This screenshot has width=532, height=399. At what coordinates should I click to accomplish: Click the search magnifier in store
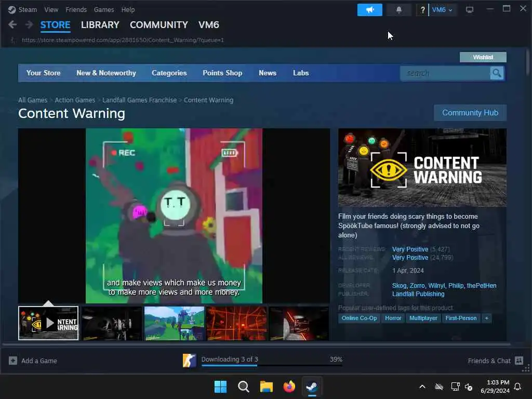coord(497,73)
